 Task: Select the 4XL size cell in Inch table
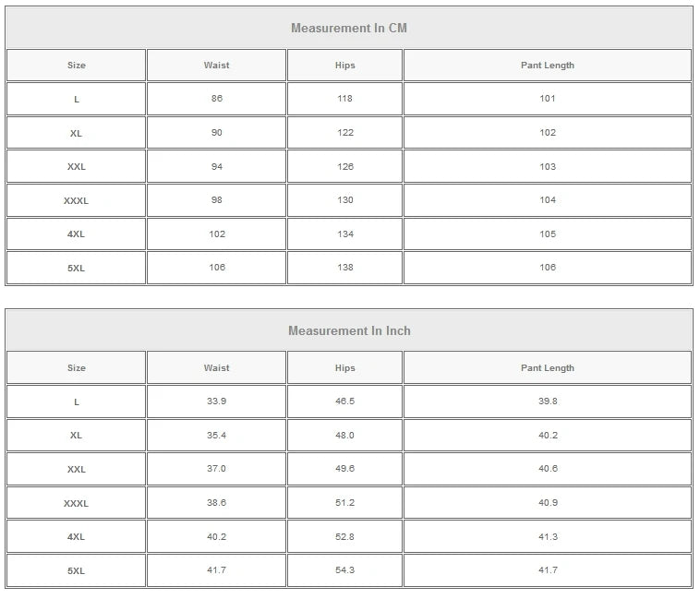click(x=77, y=537)
